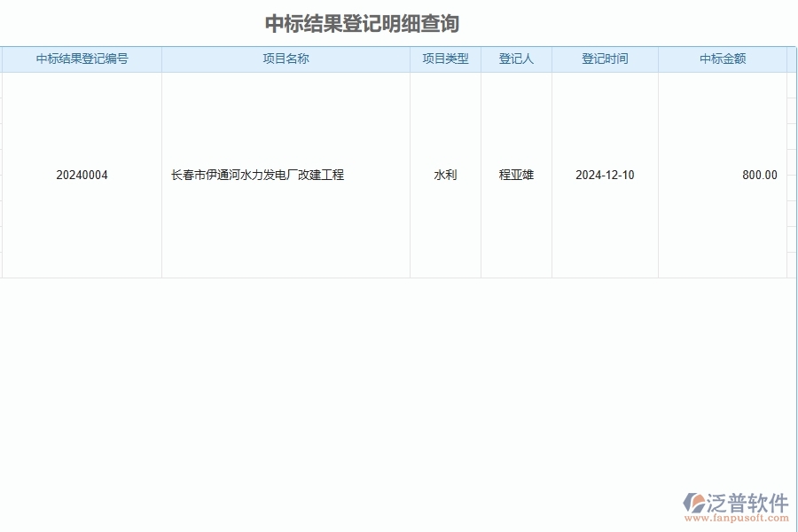Sort by the 登记人 column header
Viewport: 798px width, 532px height.
516,59
